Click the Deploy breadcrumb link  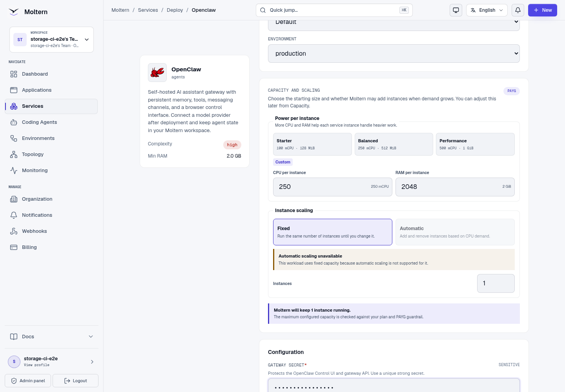pyautogui.click(x=175, y=10)
